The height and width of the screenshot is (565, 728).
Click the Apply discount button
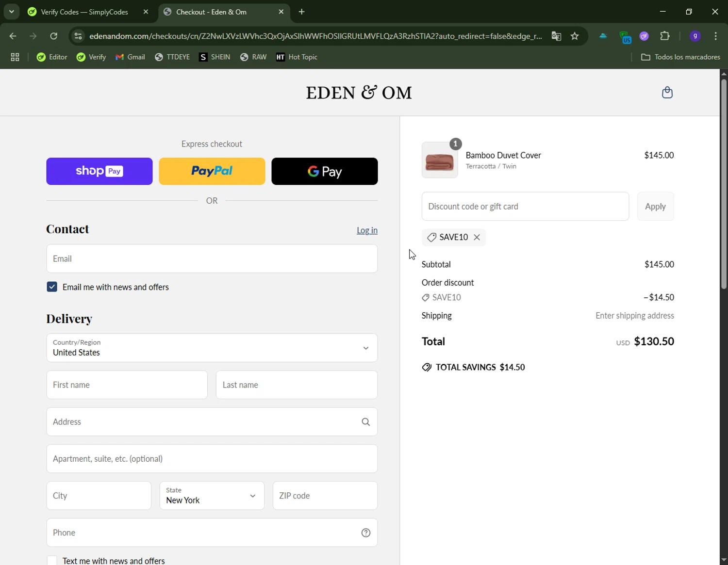[655, 206]
